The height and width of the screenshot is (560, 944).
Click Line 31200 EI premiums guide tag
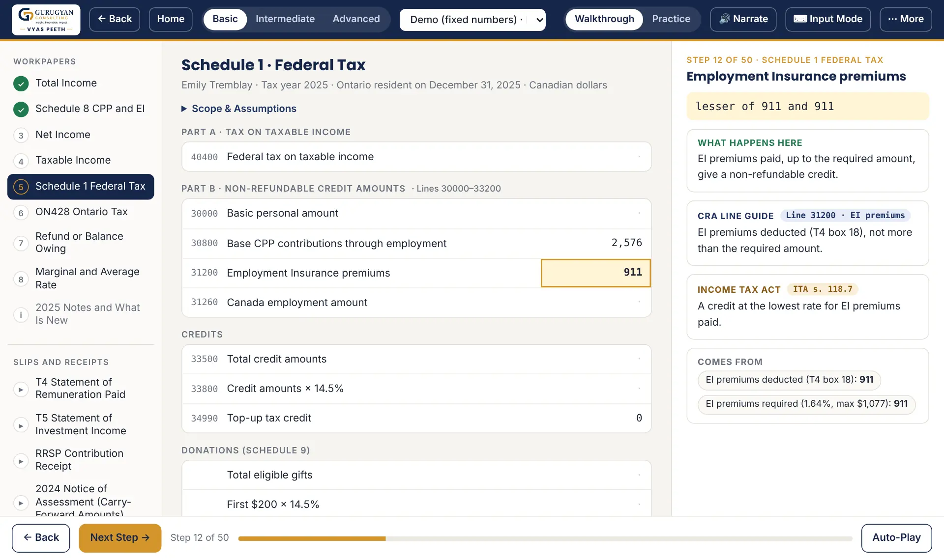pos(845,216)
